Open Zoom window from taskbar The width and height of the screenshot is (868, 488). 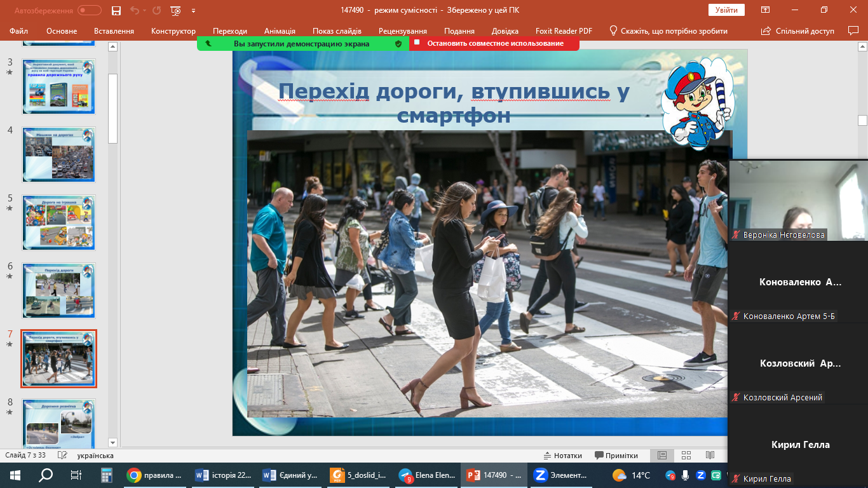click(x=562, y=475)
